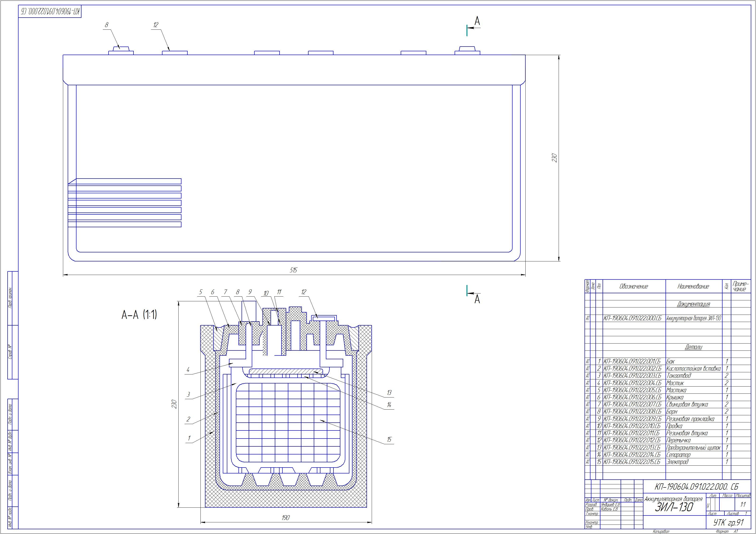Click the 'Детали' section heading
The height and width of the screenshot is (534, 756).
click(x=693, y=347)
